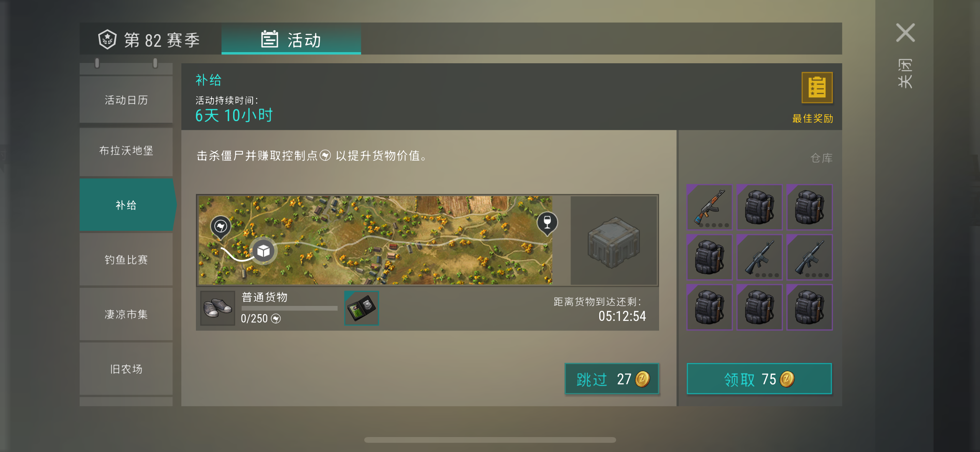Tap the AK rifle reward slot

tap(709, 207)
